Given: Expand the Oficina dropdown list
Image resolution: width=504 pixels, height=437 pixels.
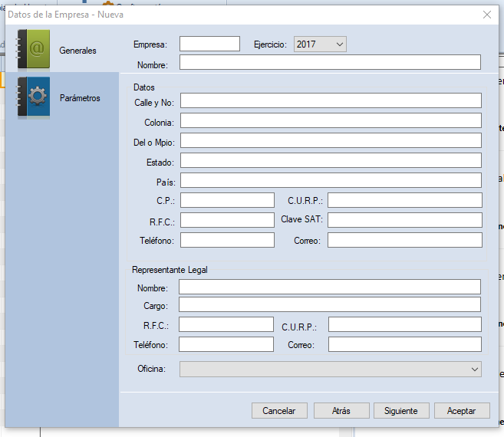Looking at the screenshot, I should (x=474, y=370).
